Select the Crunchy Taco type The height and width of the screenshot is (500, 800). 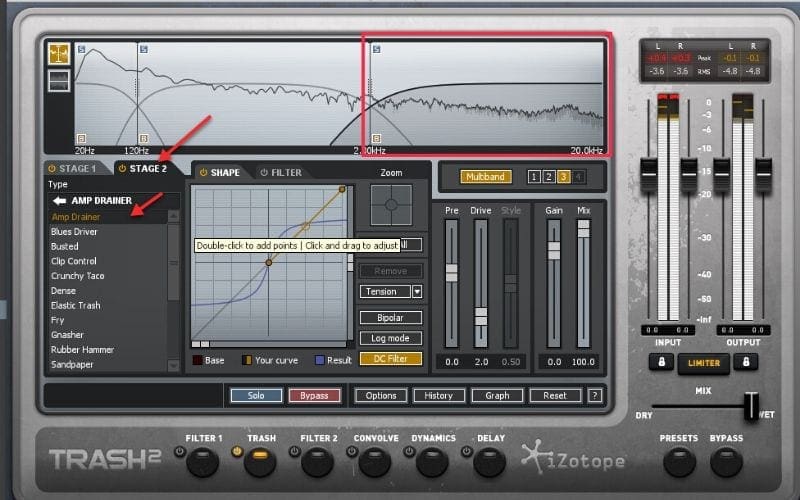click(x=78, y=276)
